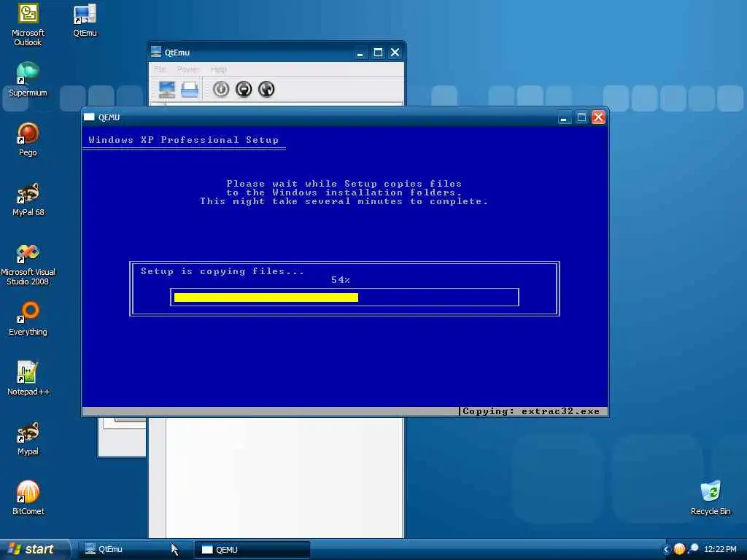Click the QEMU title bar icon
Viewport: 747px width, 560px height.
[89, 117]
